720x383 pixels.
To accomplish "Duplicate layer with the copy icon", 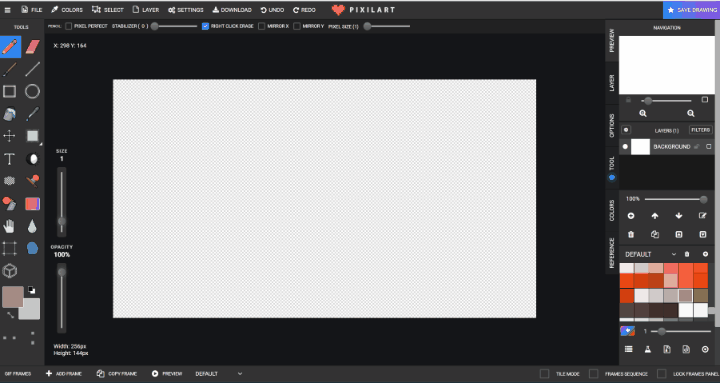I will tap(655, 235).
